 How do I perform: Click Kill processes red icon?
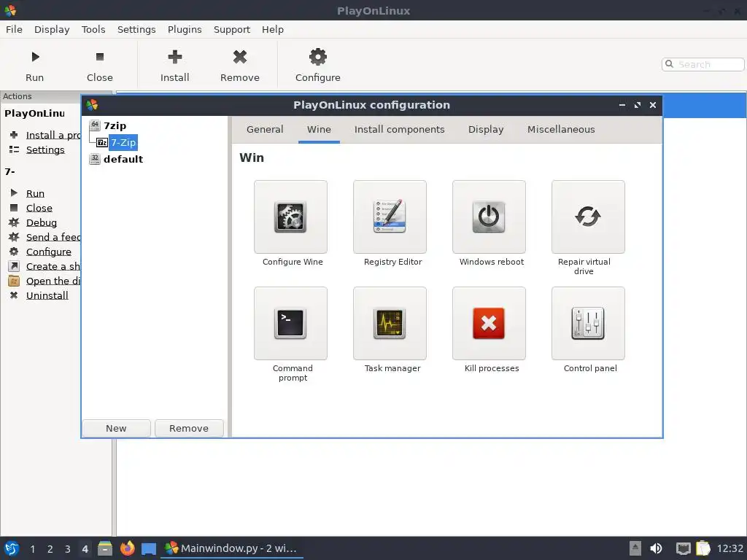489,323
